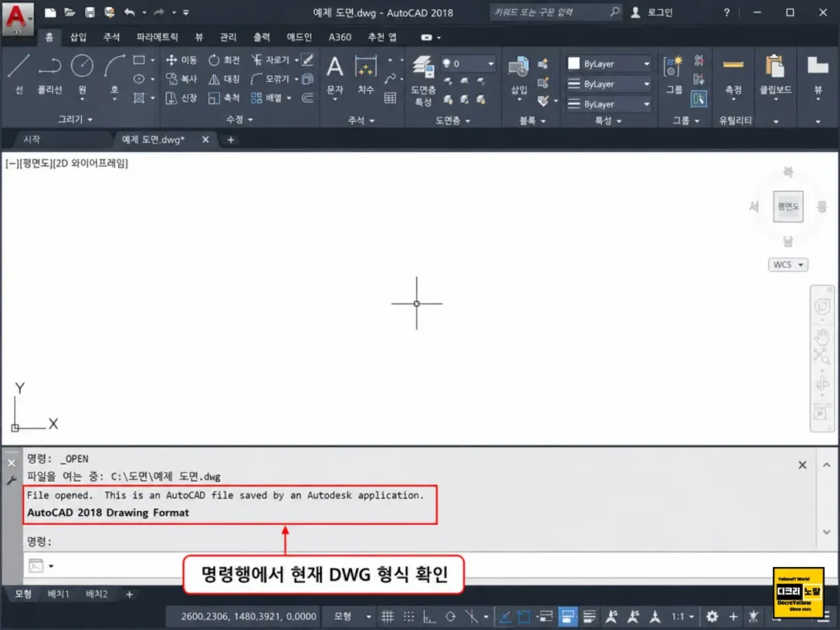Click the Stretch (신장) tool
The height and width of the screenshot is (630, 840).
181,98
